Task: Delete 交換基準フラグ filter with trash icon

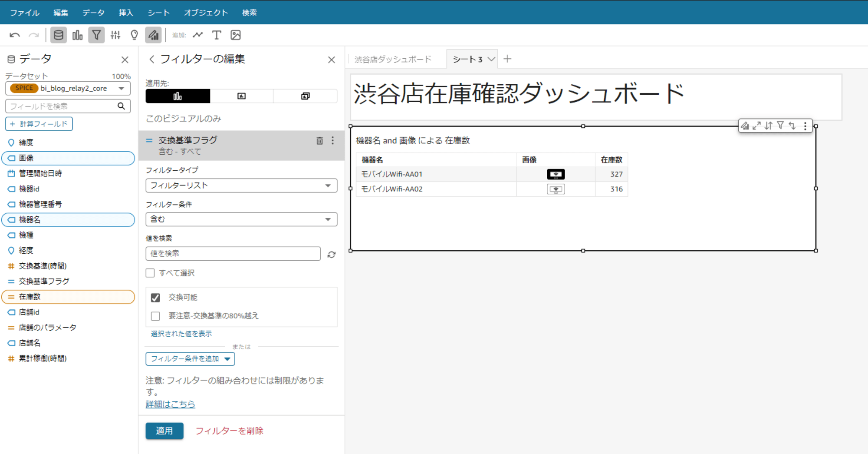Action: [319, 140]
